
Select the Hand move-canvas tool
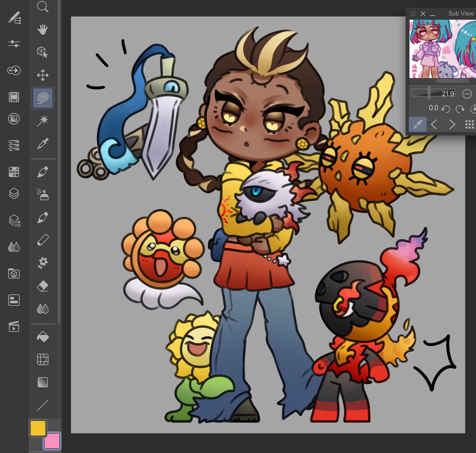click(42, 30)
